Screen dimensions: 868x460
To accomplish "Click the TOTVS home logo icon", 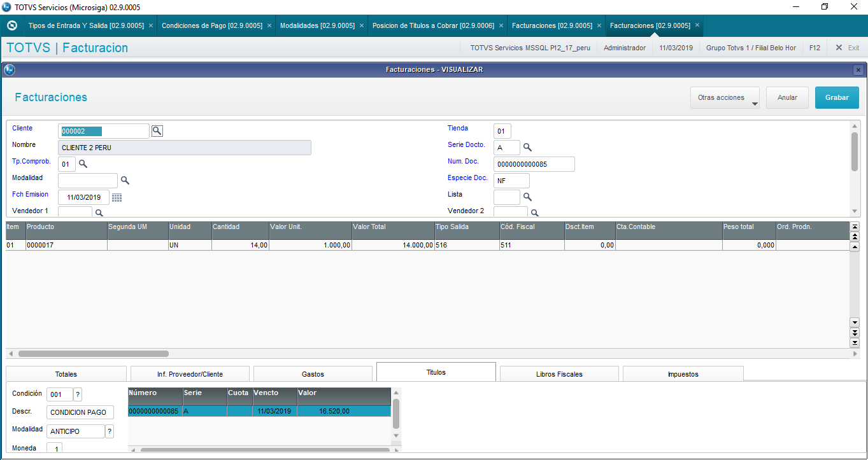I will (11, 25).
